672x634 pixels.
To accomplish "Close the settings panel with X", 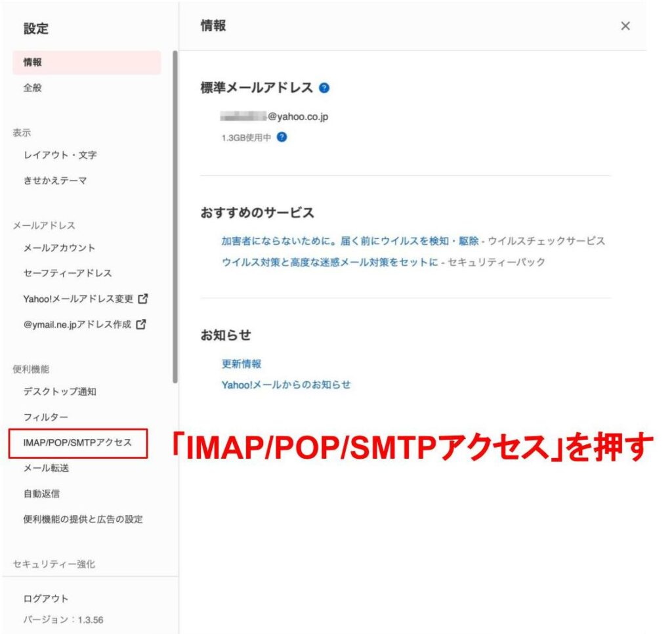I will tap(625, 26).
